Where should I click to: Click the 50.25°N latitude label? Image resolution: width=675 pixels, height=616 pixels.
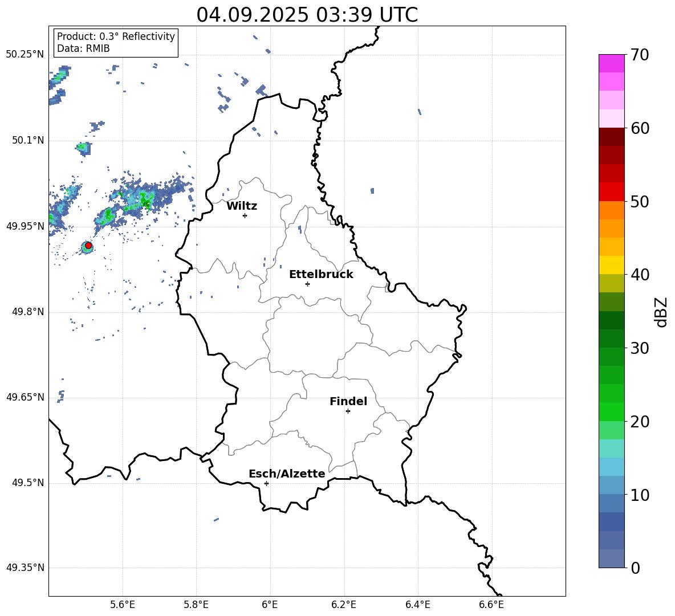[x=25, y=55]
